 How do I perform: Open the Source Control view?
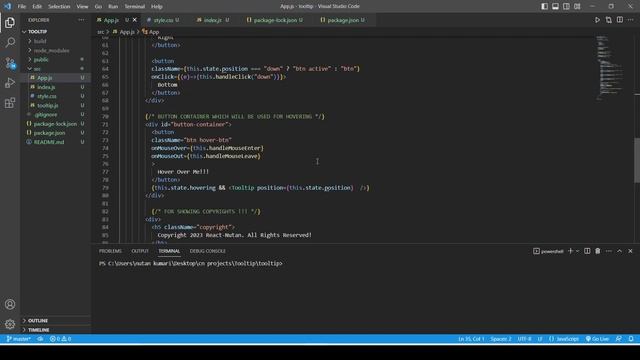[x=10, y=62]
